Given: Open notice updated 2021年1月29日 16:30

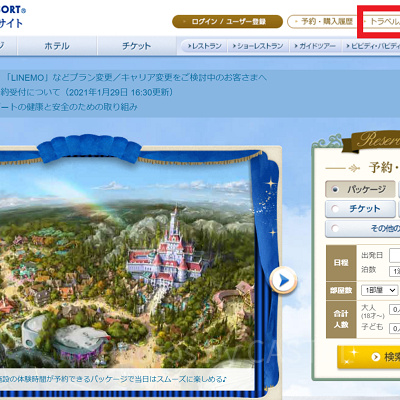Looking at the screenshot, I should pos(87,92).
